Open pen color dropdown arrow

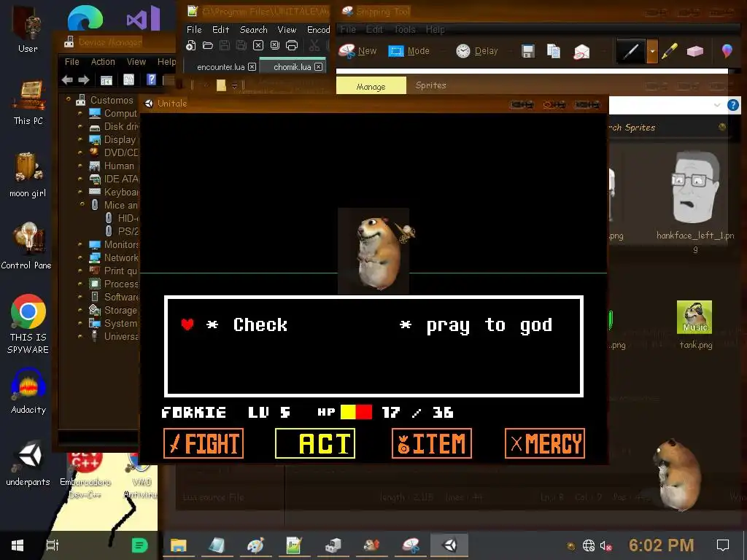click(651, 50)
